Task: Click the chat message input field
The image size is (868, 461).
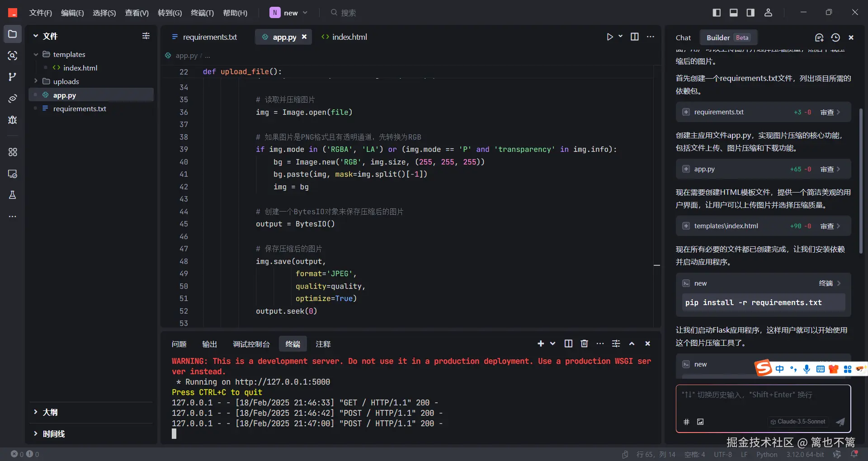Action: (x=763, y=400)
